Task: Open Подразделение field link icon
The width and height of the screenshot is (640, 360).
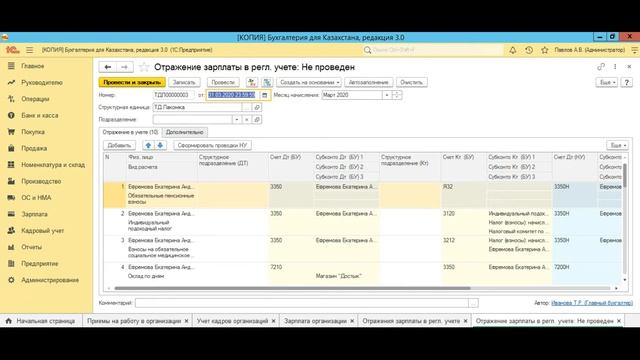Action: click(257, 120)
